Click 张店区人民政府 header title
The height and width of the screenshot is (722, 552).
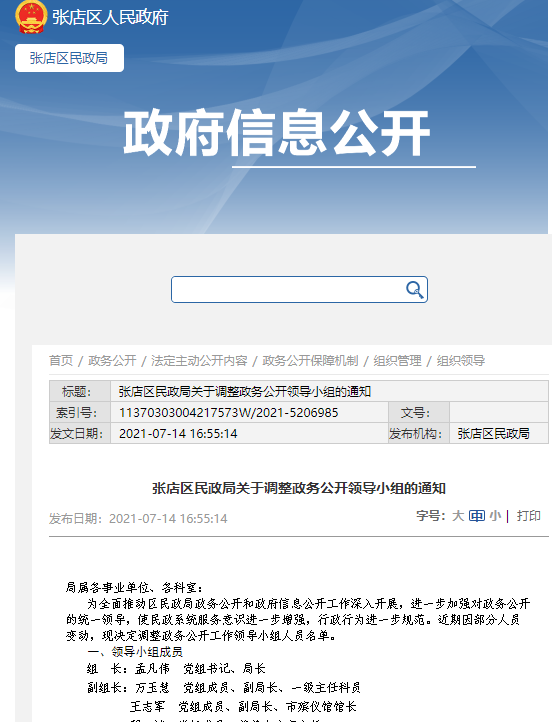pyautogui.click(x=110, y=17)
